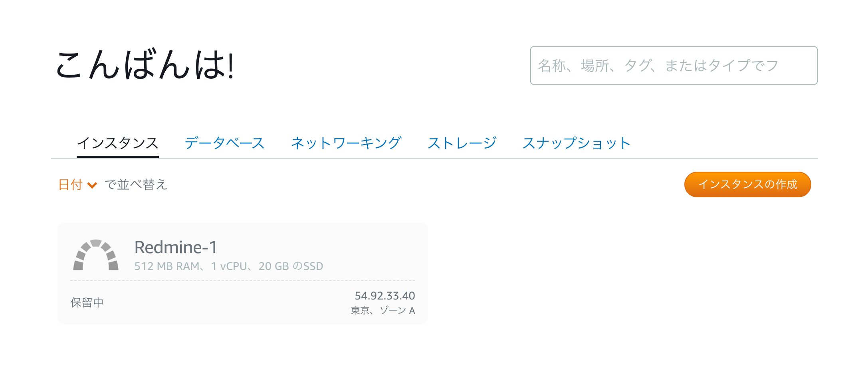Click the 東京、ゾーン A location text

pos(382,310)
